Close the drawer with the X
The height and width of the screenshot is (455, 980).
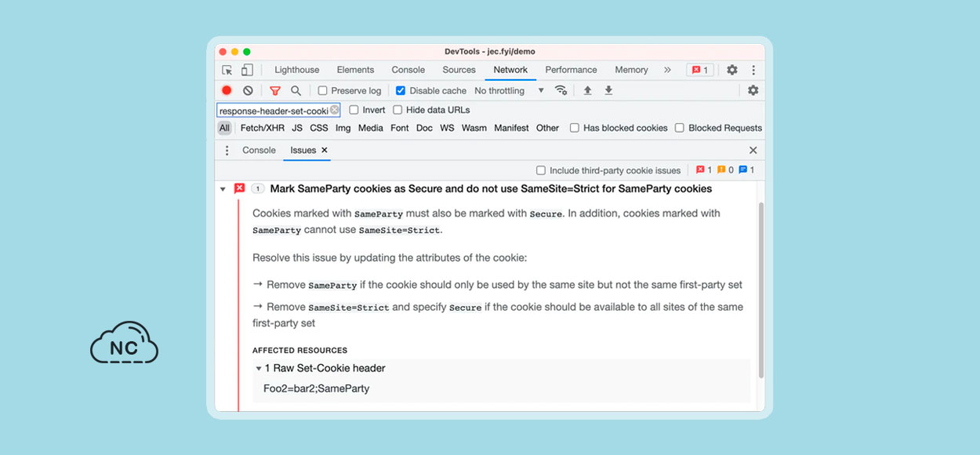point(753,151)
